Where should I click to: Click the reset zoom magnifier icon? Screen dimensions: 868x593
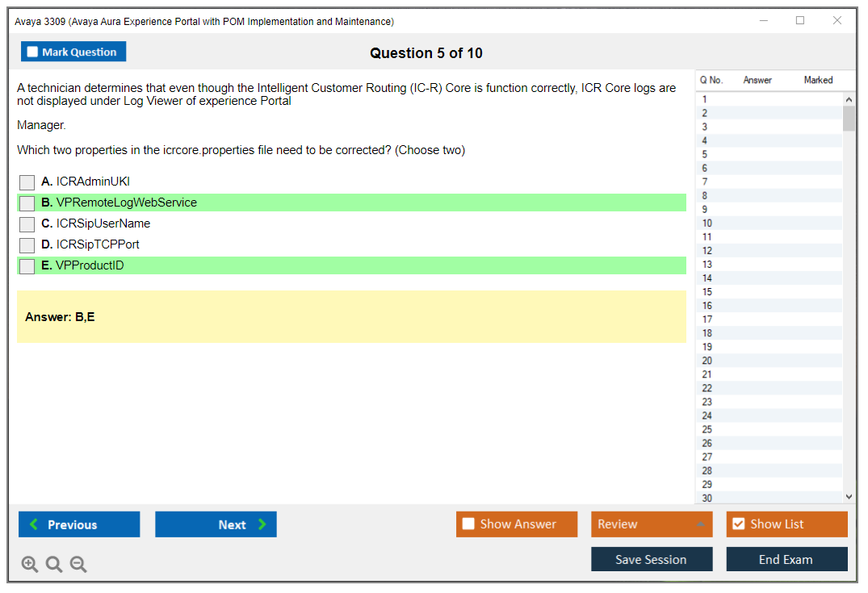54,565
